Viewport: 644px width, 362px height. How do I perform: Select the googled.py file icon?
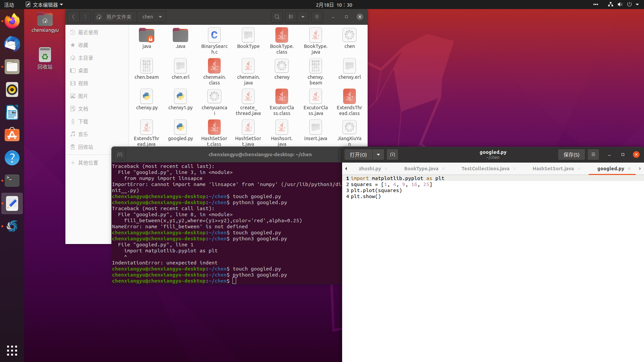point(180,127)
